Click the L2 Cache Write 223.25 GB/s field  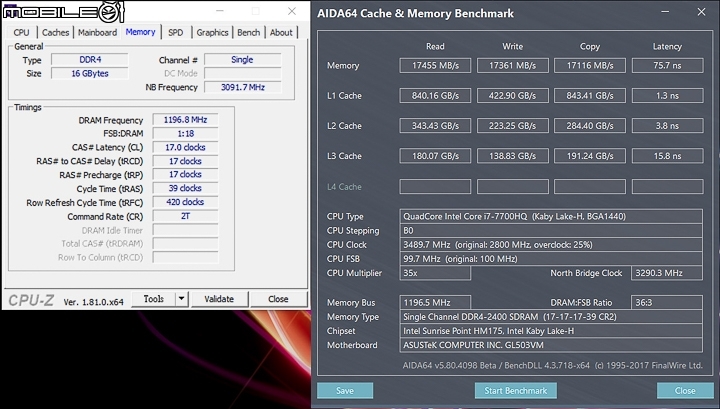coord(512,126)
